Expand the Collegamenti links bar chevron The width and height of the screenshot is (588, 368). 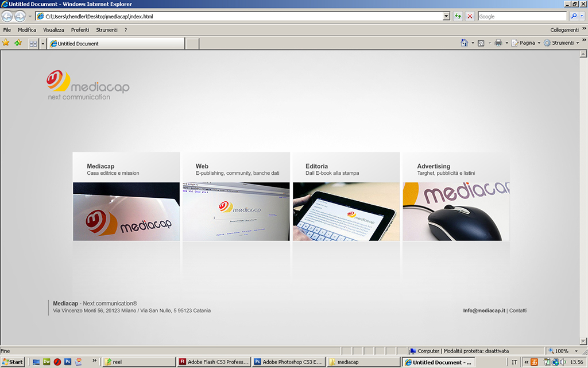point(584,29)
